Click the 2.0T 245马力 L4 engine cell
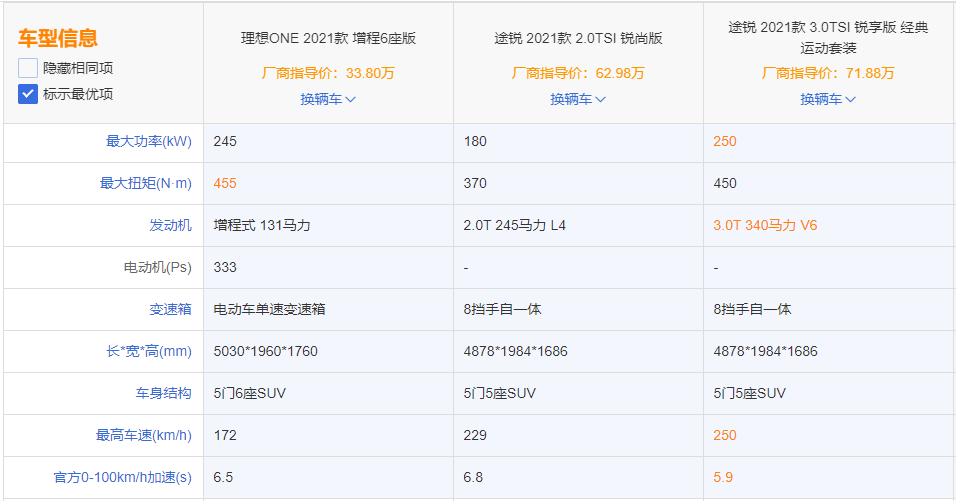 point(515,226)
